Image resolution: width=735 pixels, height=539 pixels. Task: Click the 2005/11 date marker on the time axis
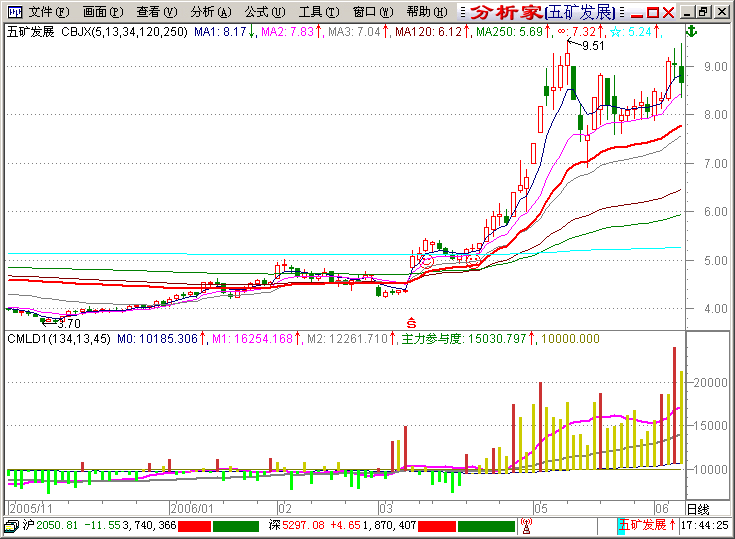31,509
